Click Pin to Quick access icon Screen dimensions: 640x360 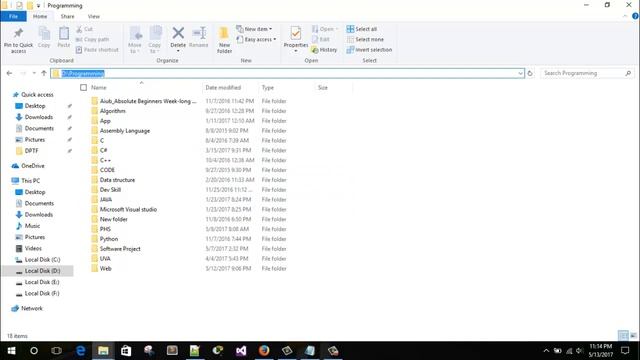(18, 33)
